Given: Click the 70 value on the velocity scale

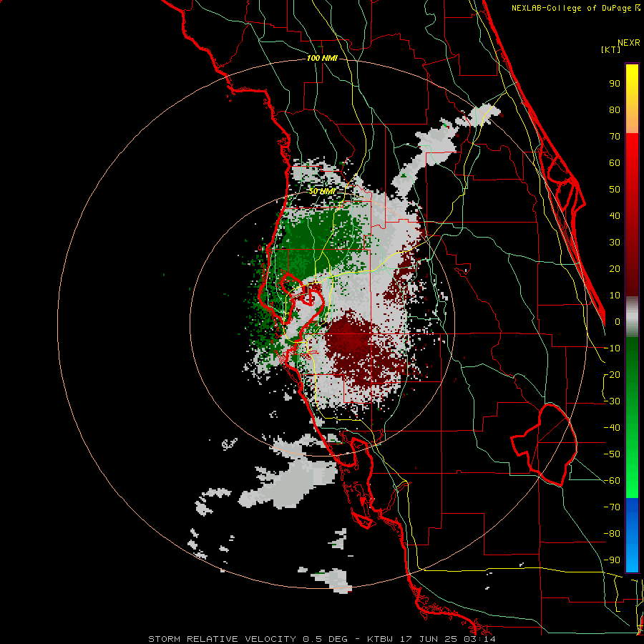Looking at the screenshot, I should [615, 137].
